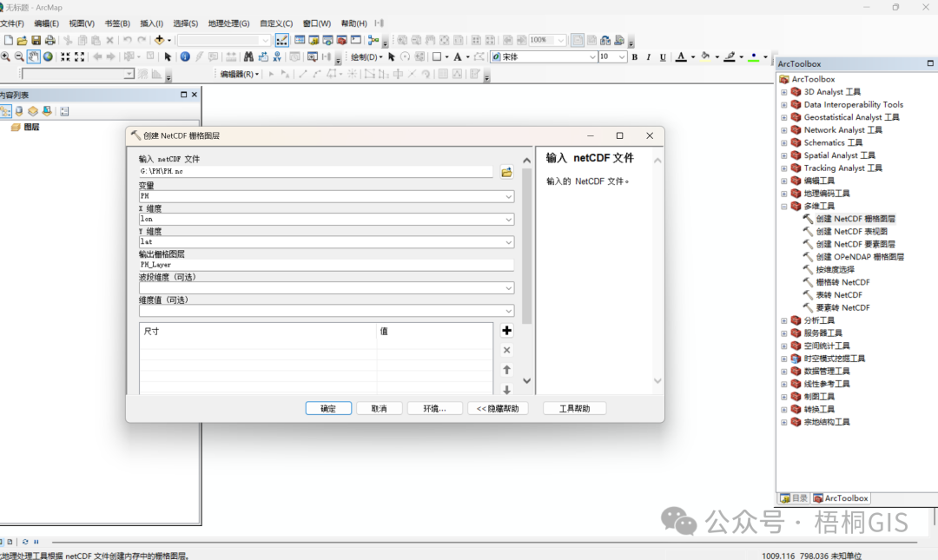This screenshot has width=938, height=560.
Task: Click the Go To XY icon
Action: point(277,56)
